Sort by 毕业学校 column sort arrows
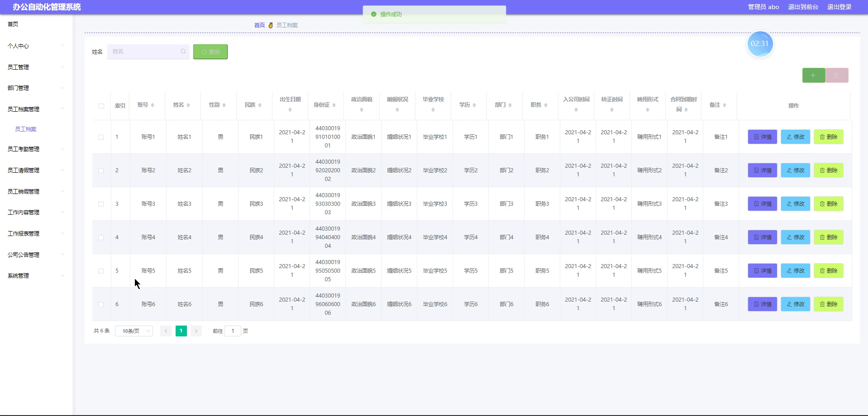 pyautogui.click(x=433, y=110)
